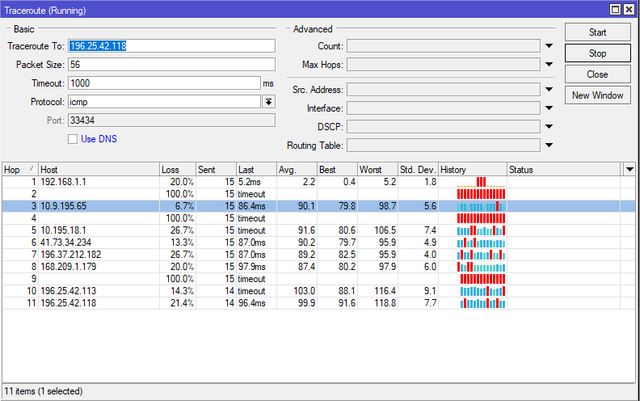Open the Protocol dropdown list
Viewport: 640px width, 401px height.
pyautogui.click(x=269, y=102)
